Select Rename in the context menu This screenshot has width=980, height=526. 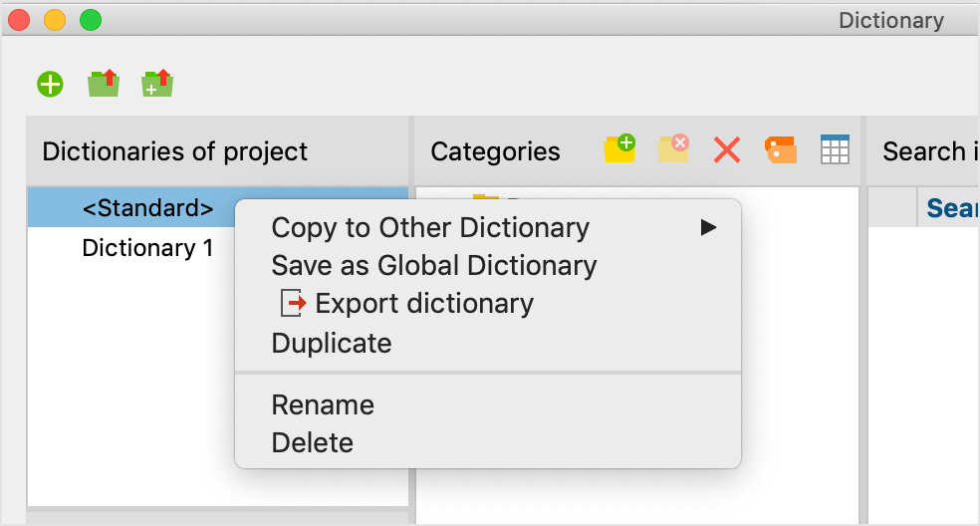click(323, 405)
